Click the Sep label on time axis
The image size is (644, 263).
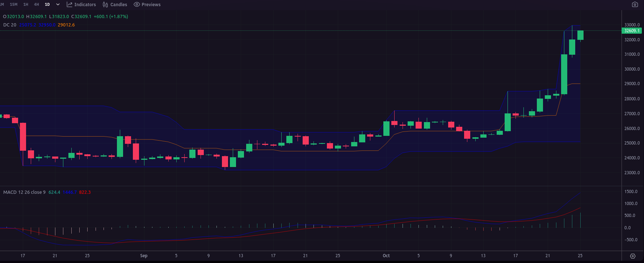(x=144, y=256)
